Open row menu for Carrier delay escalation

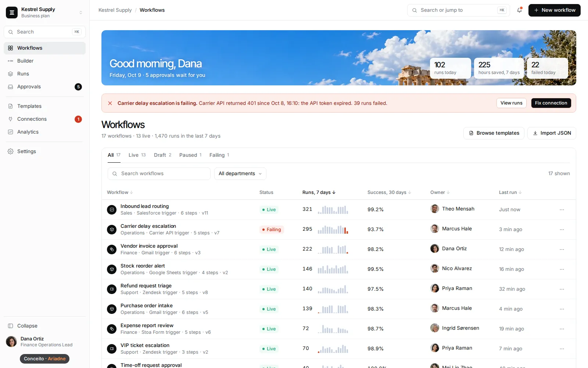point(562,230)
